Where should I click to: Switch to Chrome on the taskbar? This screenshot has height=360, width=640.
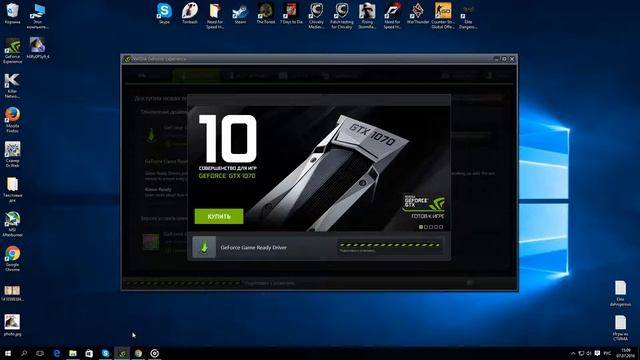[x=138, y=353]
